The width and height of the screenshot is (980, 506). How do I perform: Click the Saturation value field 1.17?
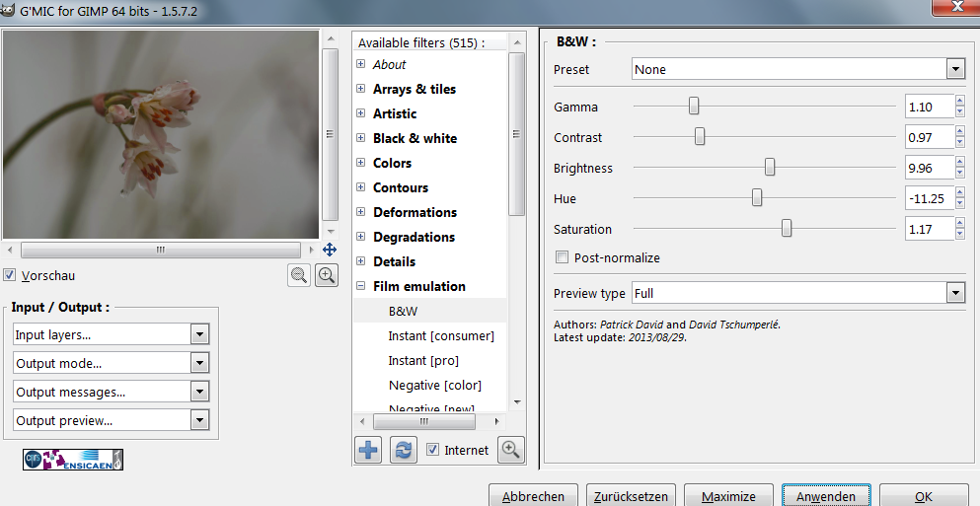click(x=930, y=229)
